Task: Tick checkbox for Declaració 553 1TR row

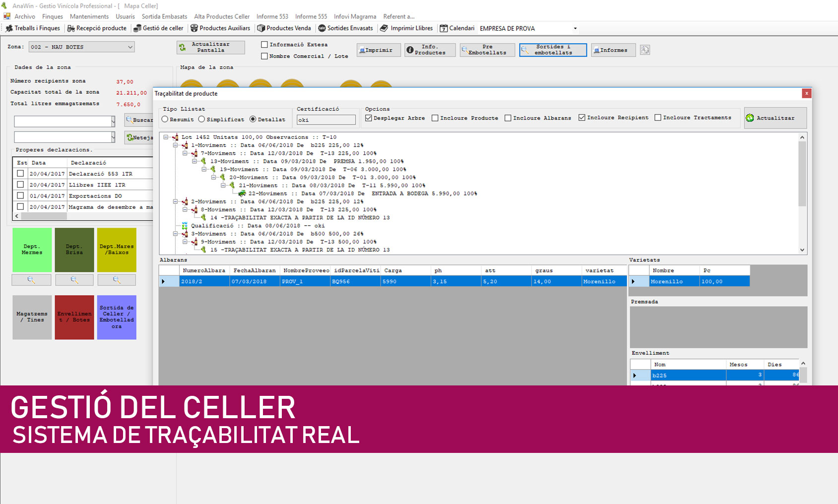Action: (20, 173)
